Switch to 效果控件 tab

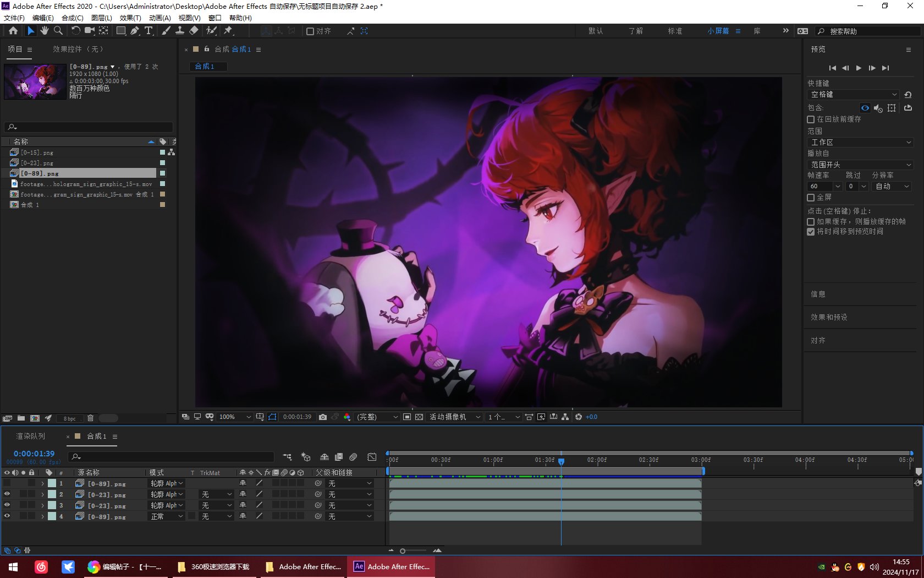click(x=78, y=50)
